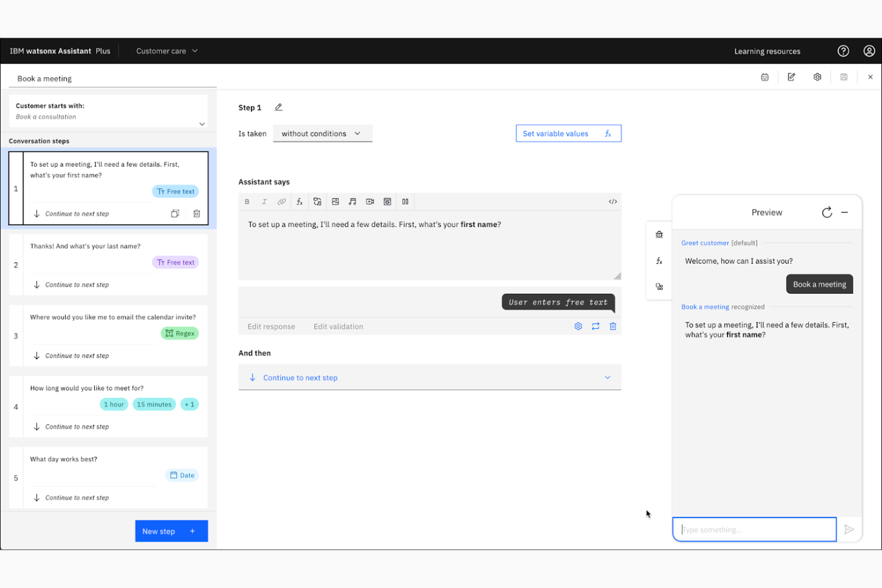
Task: Open the debug bug icon beside preview
Action: [659, 235]
